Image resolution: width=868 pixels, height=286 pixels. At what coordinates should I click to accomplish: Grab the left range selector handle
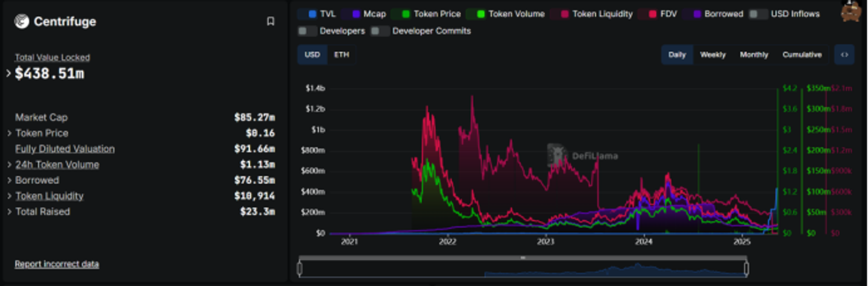point(301,268)
